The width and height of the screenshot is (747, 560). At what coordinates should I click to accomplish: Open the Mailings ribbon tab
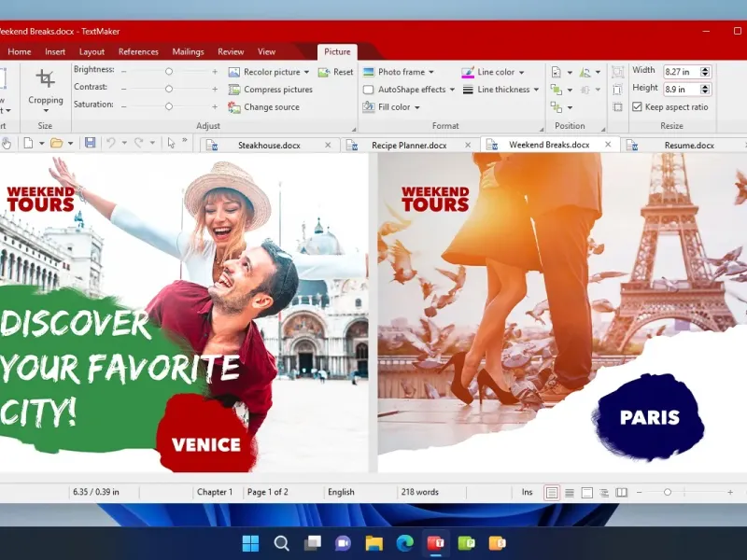pos(188,52)
